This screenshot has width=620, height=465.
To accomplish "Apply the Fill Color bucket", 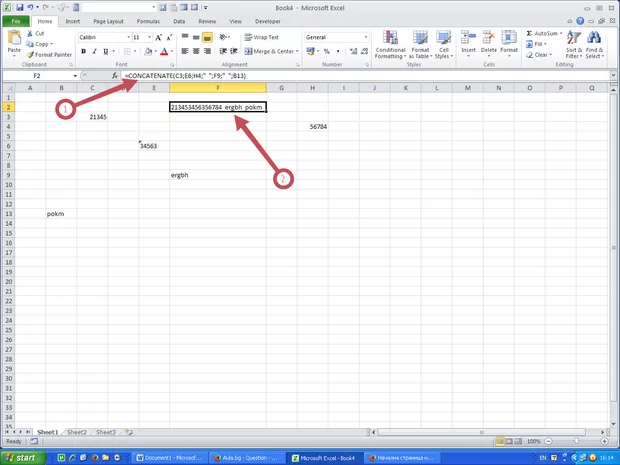I will coord(148,51).
